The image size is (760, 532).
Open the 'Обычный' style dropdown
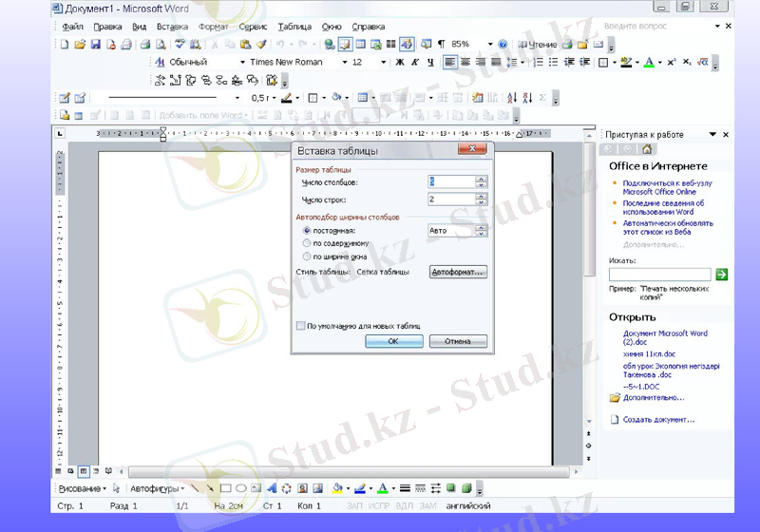[242, 63]
